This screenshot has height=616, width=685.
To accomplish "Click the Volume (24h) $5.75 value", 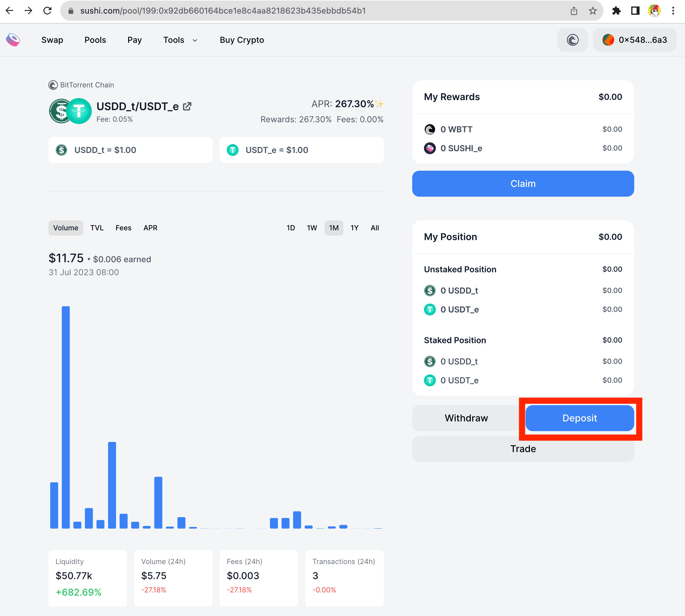I will [154, 576].
